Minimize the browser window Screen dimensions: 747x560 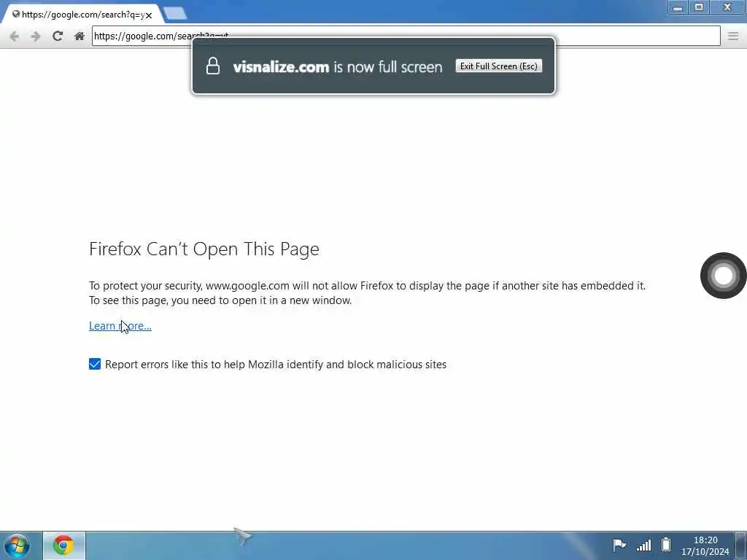[x=678, y=7]
